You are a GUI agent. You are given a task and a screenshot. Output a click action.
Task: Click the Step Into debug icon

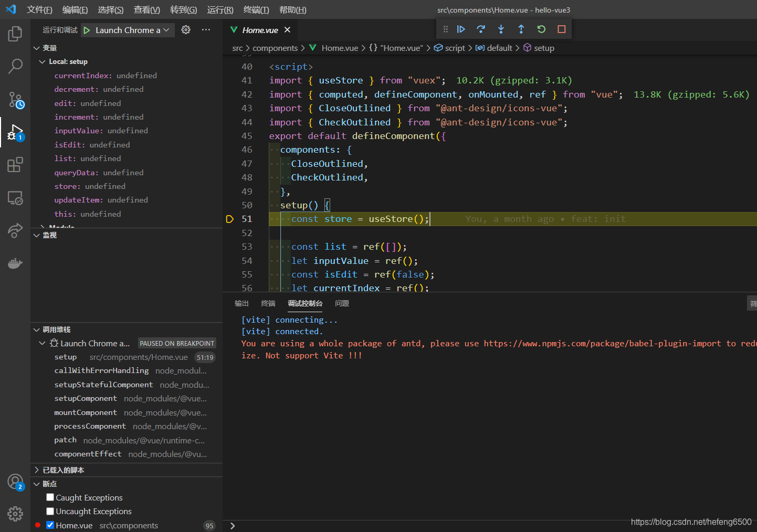501,29
